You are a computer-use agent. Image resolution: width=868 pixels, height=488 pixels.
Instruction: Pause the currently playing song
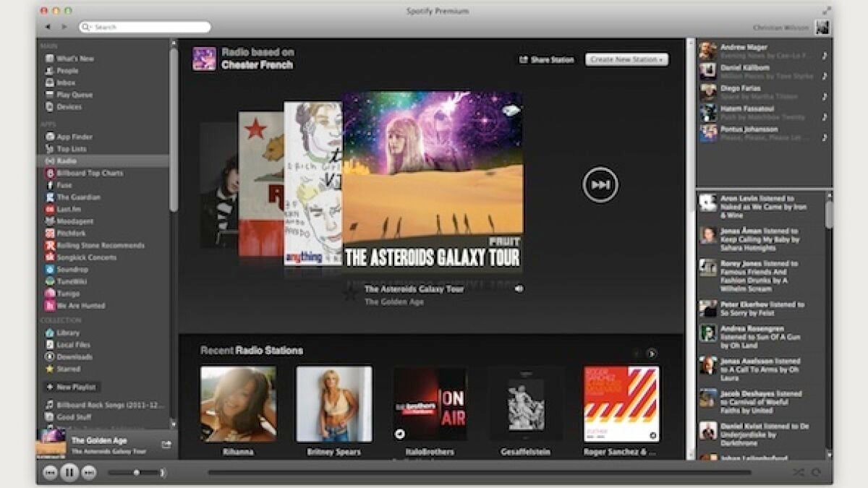click(69, 473)
